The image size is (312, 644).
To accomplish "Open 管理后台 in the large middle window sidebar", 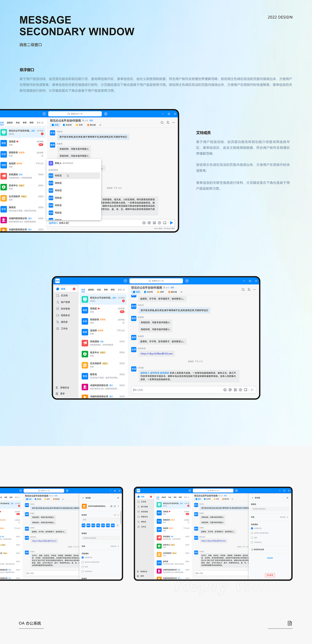I will [x=62, y=388].
